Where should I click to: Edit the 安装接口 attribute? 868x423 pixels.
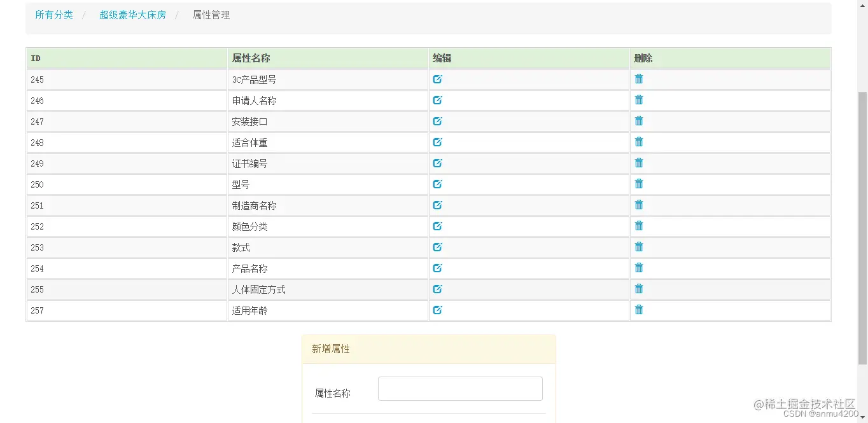click(437, 121)
